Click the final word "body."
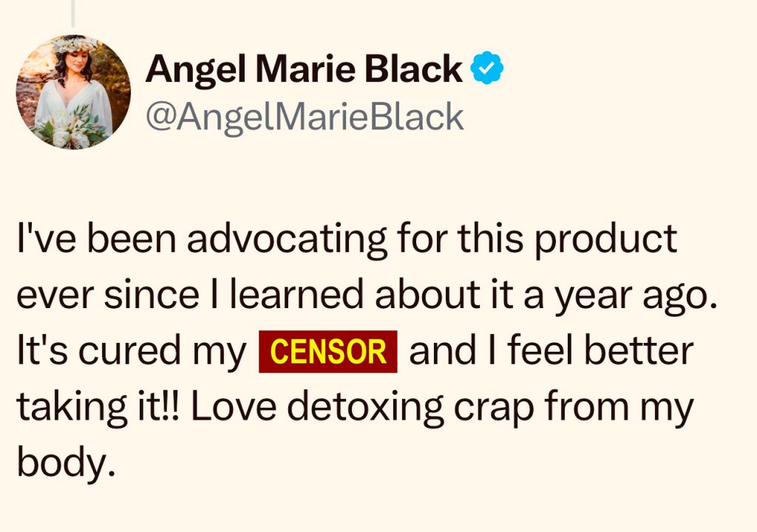The height and width of the screenshot is (532, 757). click(x=68, y=462)
